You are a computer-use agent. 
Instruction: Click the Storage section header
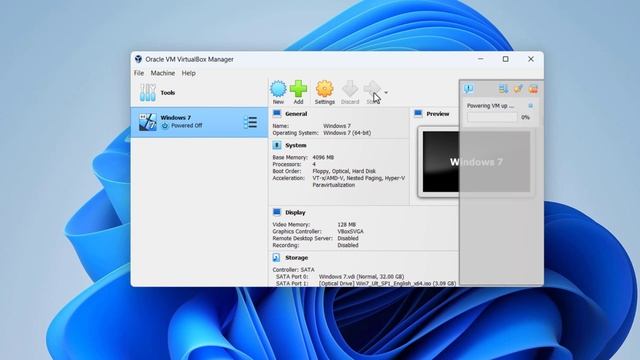point(296,258)
